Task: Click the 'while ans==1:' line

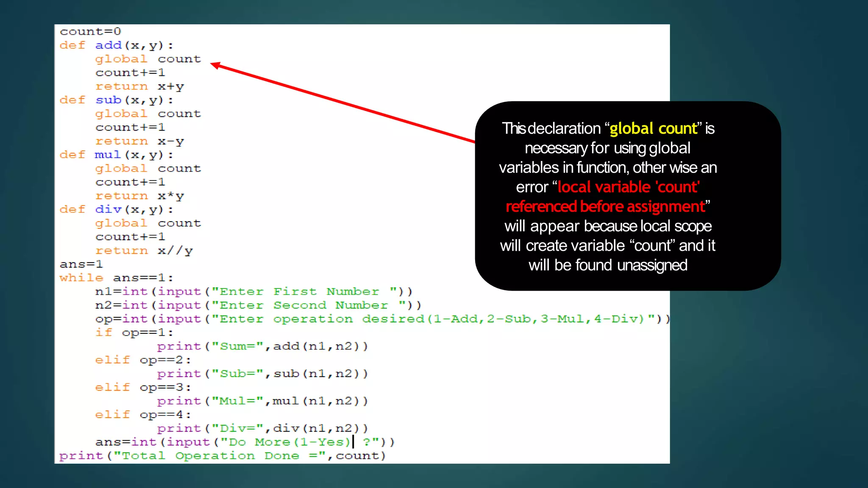Action: pos(117,278)
